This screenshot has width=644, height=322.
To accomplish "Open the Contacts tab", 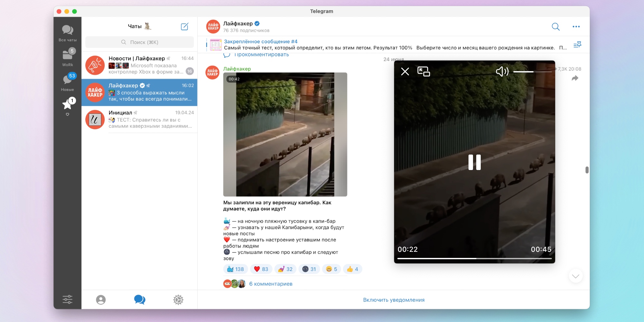I will 101,300.
